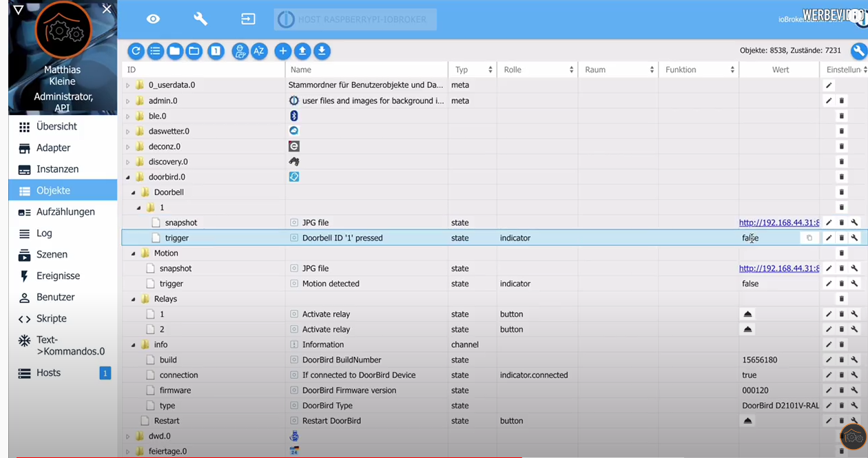Image resolution: width=868 pixels, height=458 pixels.
Task: Delete the ble.0 folder with trash icon
Action: (841, 116)
